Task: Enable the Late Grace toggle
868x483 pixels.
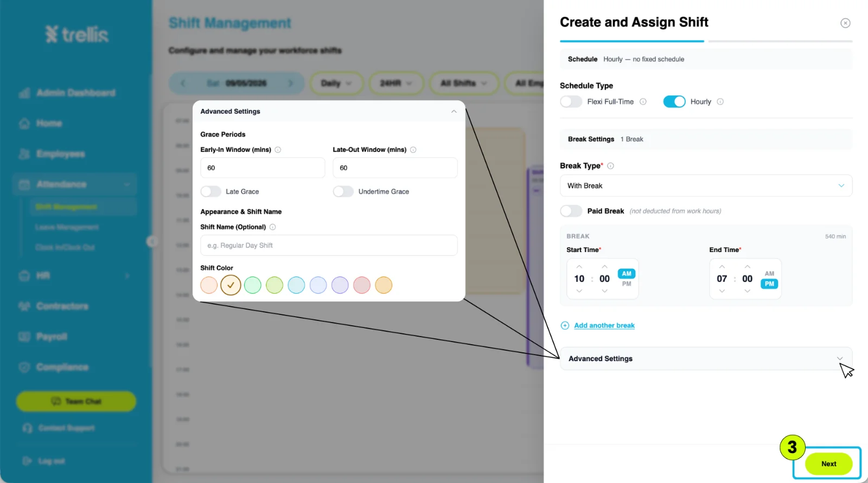Action: 210,191
